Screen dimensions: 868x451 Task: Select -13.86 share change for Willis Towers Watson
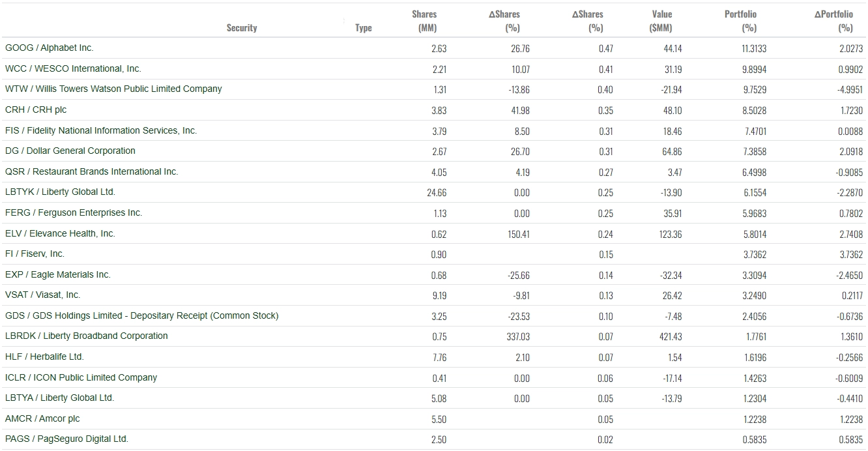pyautogui.click(x=519, y=90)
